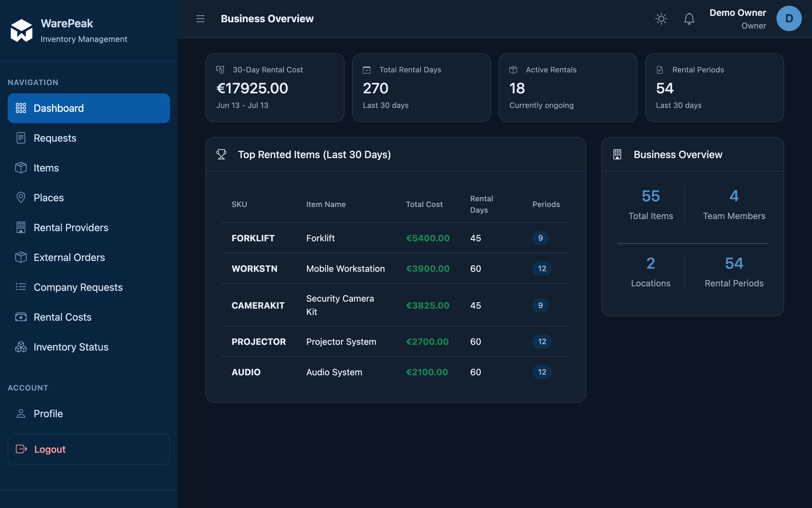812x508 pixels.
Task: Open Inventory Status
Action: pos(88,347)
